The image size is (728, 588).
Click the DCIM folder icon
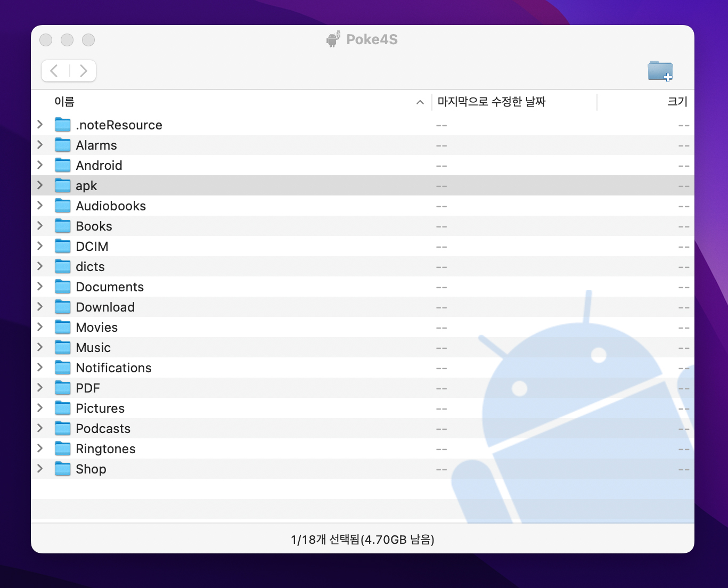(63, 246)
